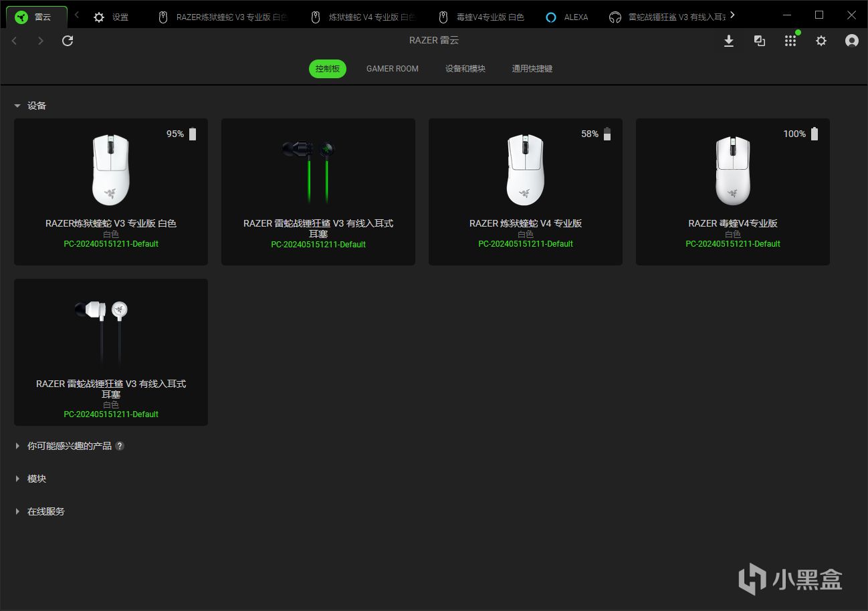
Task: Open the nine-dot apps grid icon
Action: (x=790, y=41)
